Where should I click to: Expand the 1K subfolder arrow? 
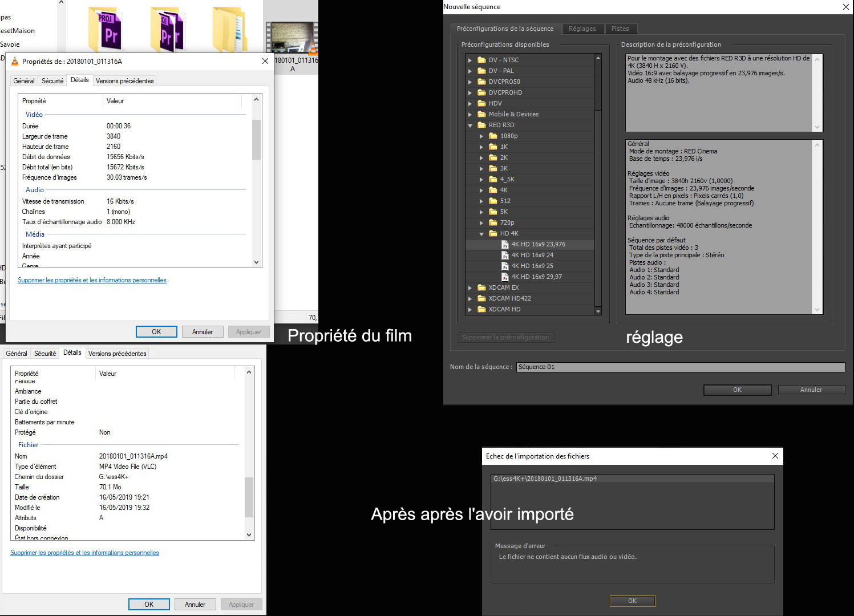coord(481,147)
